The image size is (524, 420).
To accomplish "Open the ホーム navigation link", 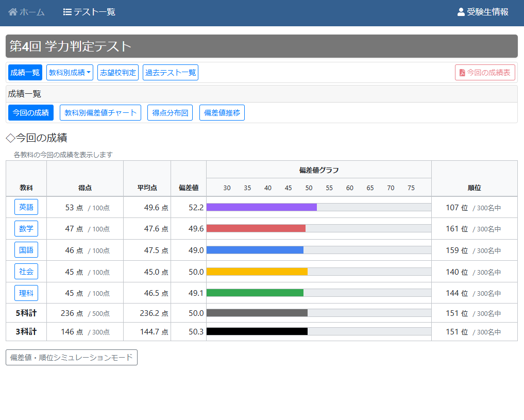I will (26, 12).
